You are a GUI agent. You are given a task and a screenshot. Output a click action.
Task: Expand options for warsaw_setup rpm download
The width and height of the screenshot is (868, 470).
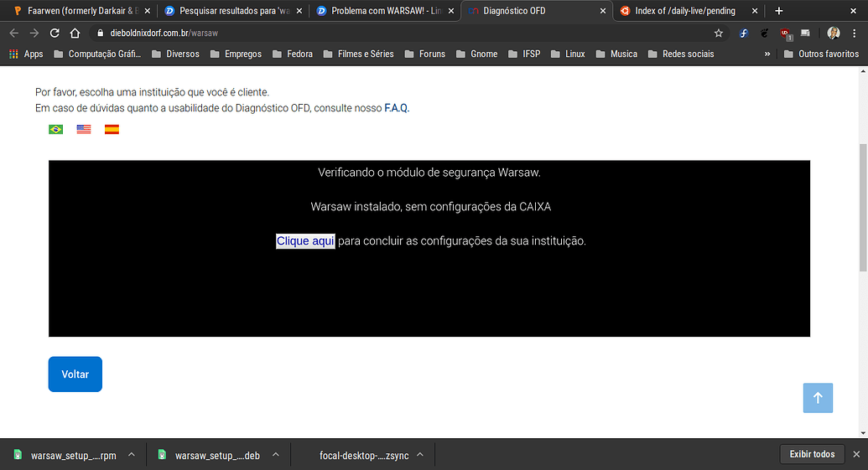[x=132, y=455]
